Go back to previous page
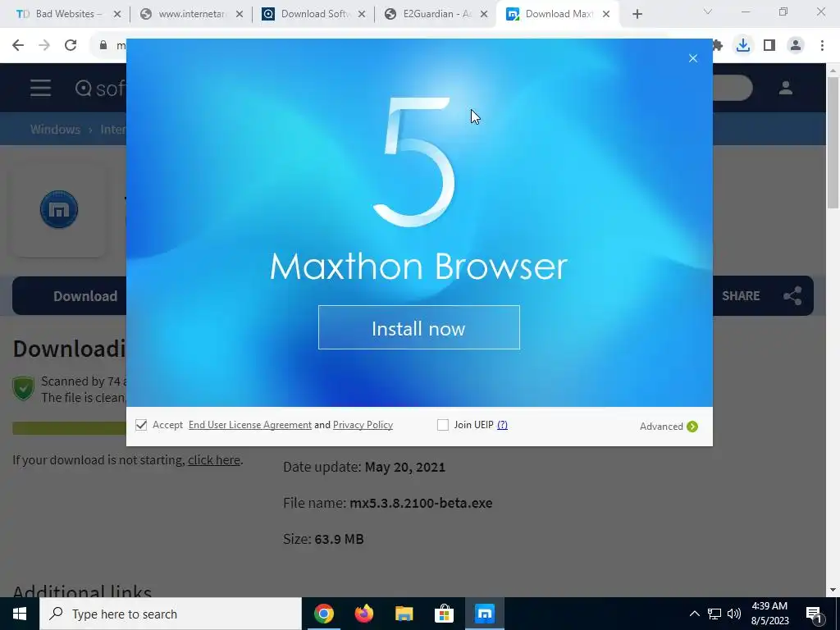Image resolution: width=840 pixels, height=630 pixels. click(18, 46)
